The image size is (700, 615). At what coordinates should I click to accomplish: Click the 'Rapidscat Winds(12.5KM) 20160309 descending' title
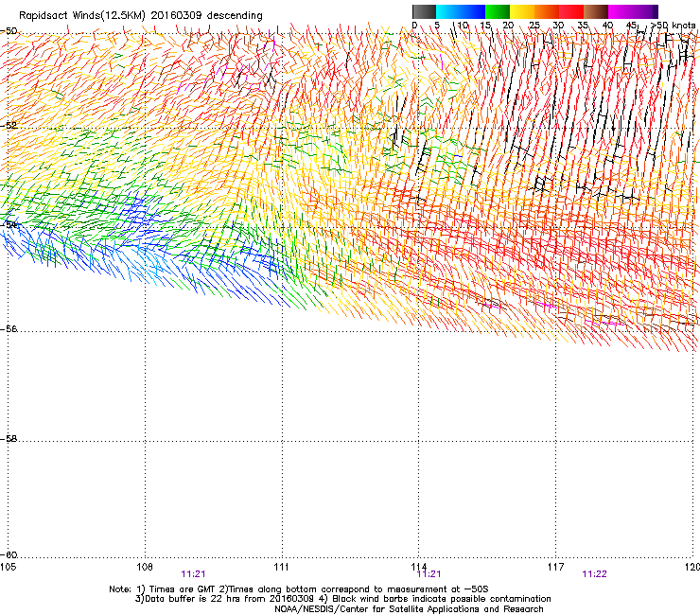141,16
